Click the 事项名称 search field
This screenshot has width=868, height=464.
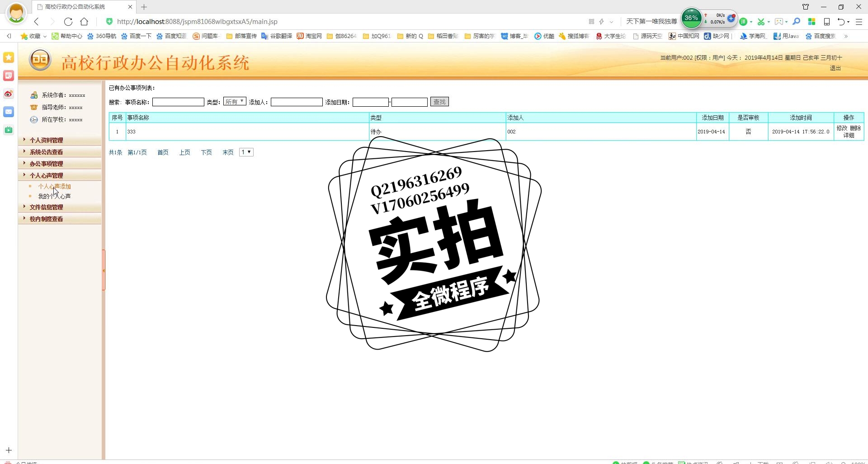coord(178,102)
